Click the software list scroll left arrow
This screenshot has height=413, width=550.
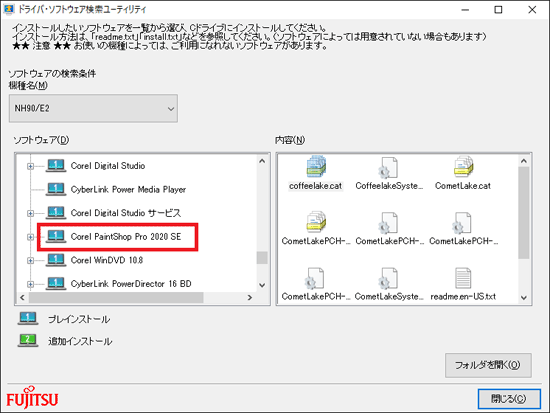pyautogui.click(x=22, y=298)
